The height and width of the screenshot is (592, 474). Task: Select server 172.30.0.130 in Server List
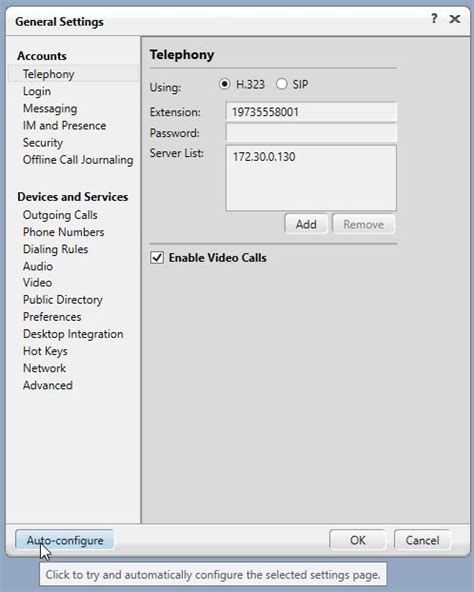(x=264, y=157)
